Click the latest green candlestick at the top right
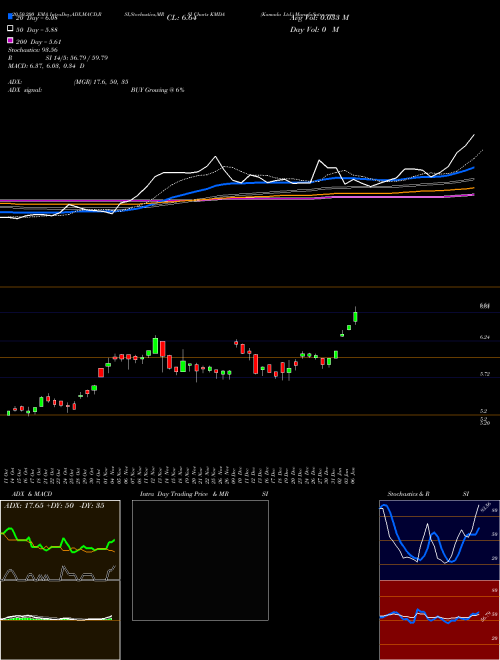The width and height of the screenshot is (500, 660). tap(356, 317)
